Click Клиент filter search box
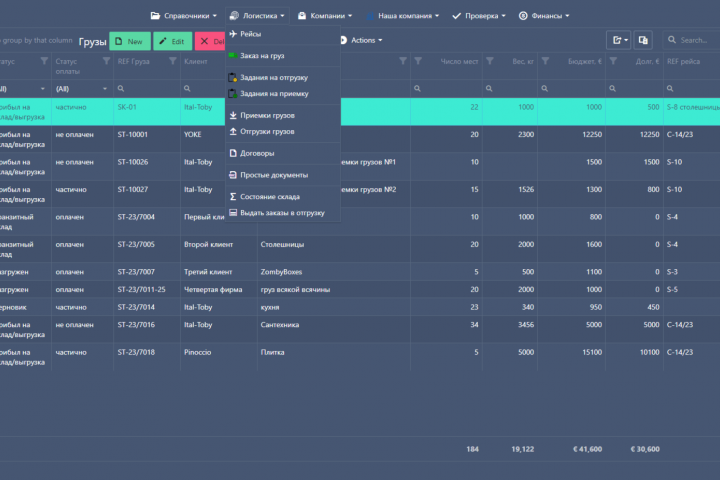This screenshot has width=720, height=480. point(204,89)
